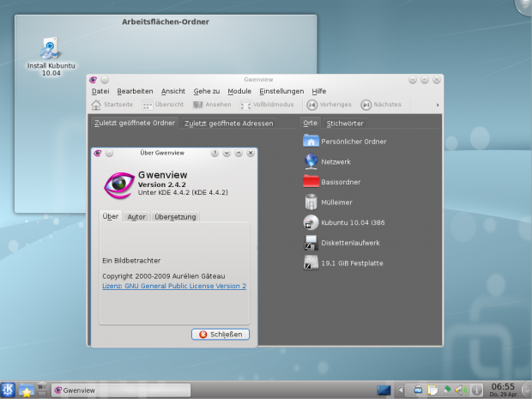The height and width of the screenshot is (399, 532).
Task: Open the Einstellungen menu
Action: 281,91
